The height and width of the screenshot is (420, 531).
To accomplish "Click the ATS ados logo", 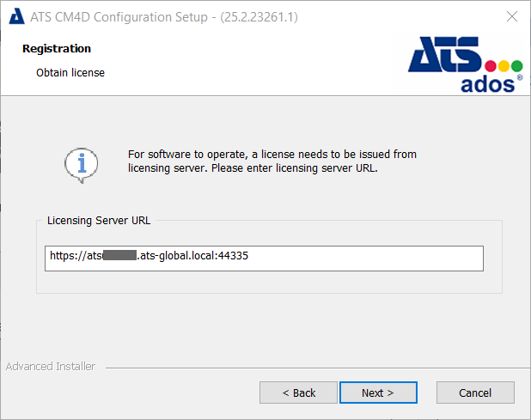I will [465, 64].
